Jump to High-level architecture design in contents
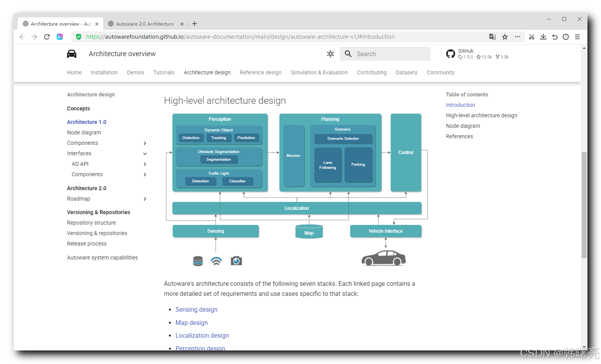The width and height of the screenshot is (601, 364). [482, 115]
